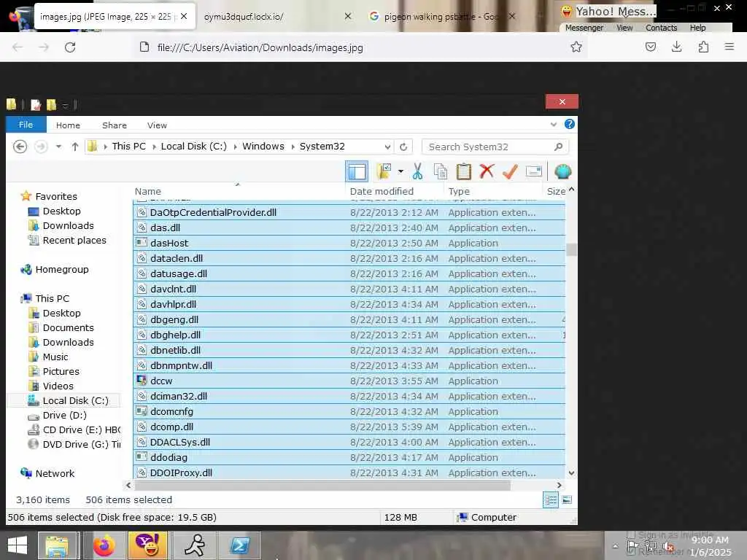Click the Rename card icon
Screen dimensions: 747x560
pyautogui.click(x=533, y=171)
